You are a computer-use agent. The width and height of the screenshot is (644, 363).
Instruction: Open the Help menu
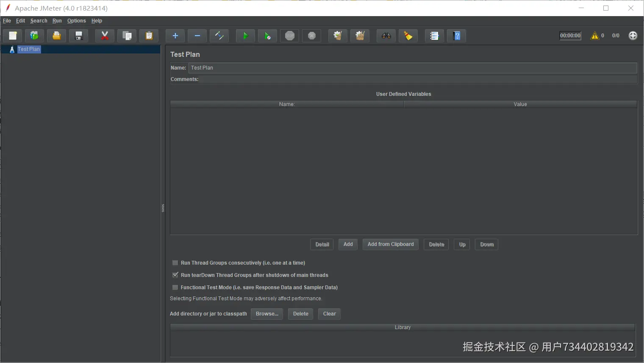click(x=97, y=21)
